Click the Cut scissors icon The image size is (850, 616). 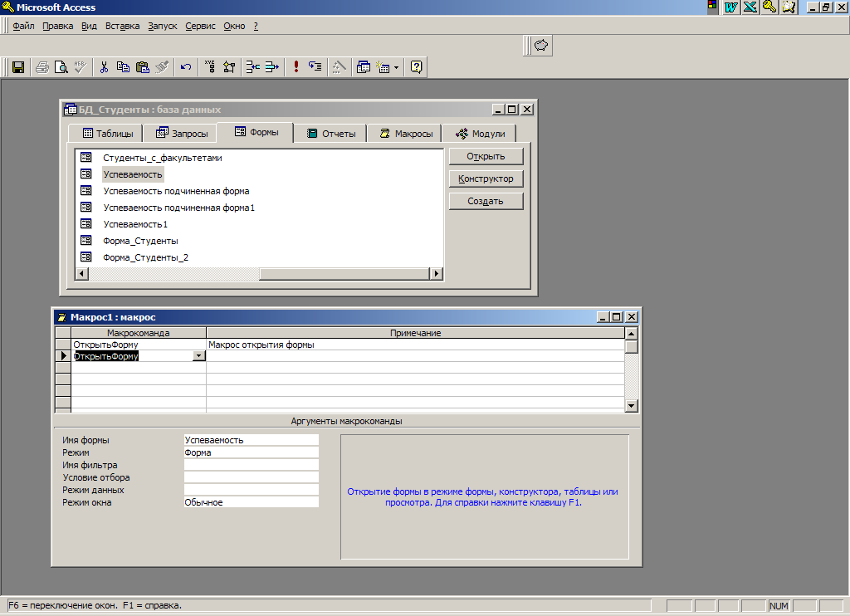(x=104, y=67)
